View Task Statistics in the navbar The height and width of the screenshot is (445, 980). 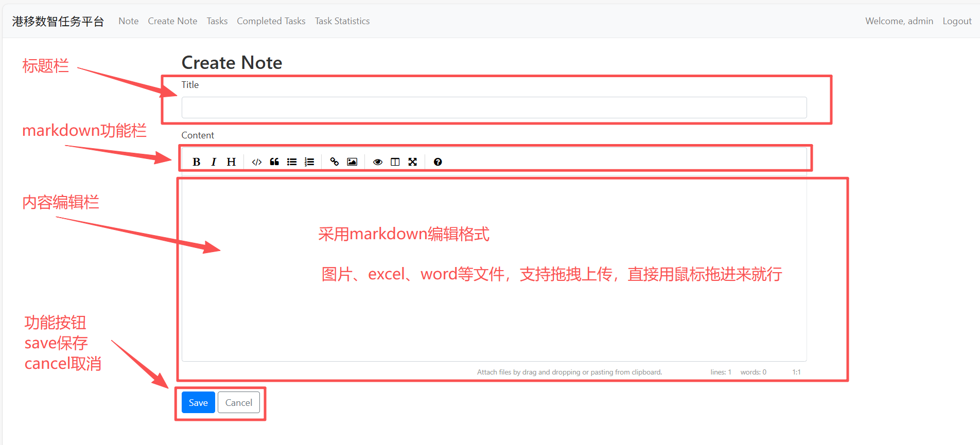pyautogui.click(x=342, y=21)
